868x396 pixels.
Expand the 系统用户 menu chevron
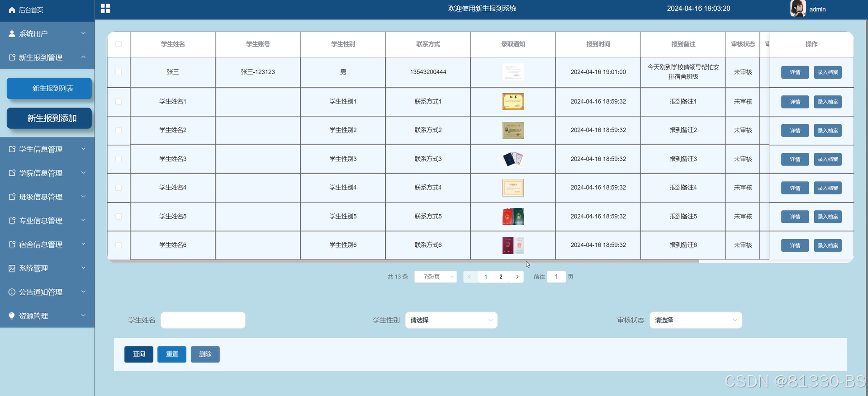tap(83, 33)
